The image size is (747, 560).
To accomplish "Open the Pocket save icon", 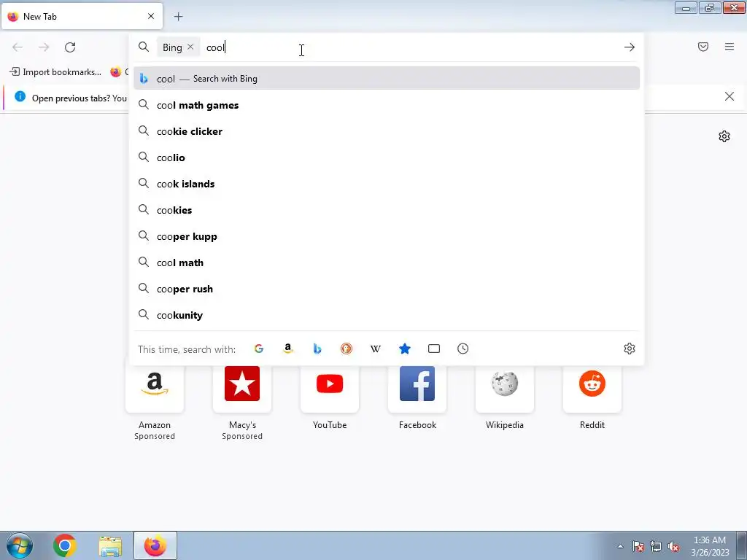I will pyautogui.click(x=703, y=47).
